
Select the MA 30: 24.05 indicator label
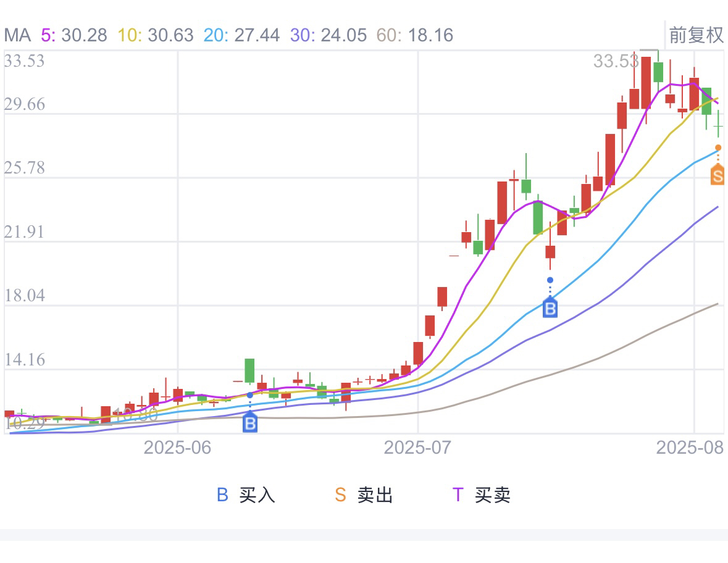(328, 35)
